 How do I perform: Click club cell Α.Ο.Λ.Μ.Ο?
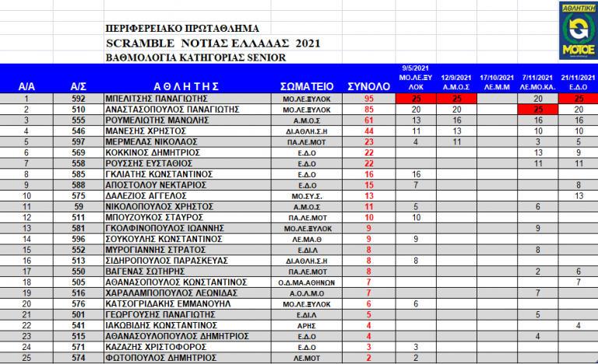click(x=307, y=293)
